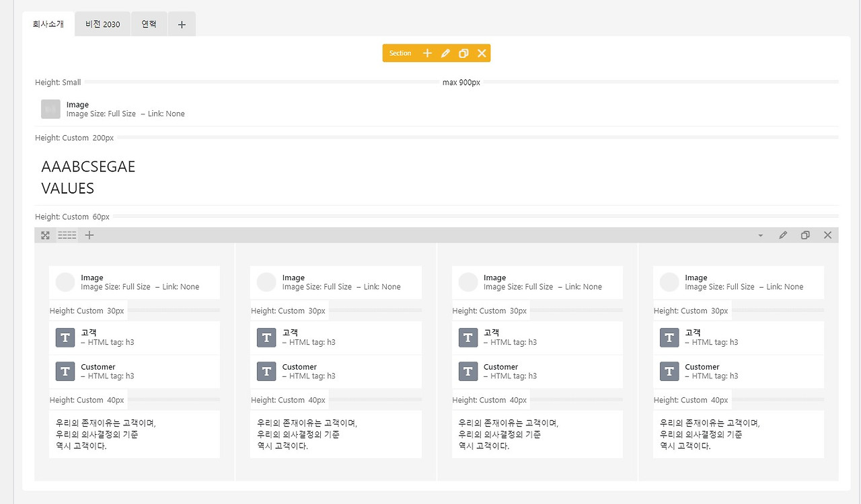Duplicate the Section using the copy icon
Viewport: 861px width, 504px height.
coord(463,53)
